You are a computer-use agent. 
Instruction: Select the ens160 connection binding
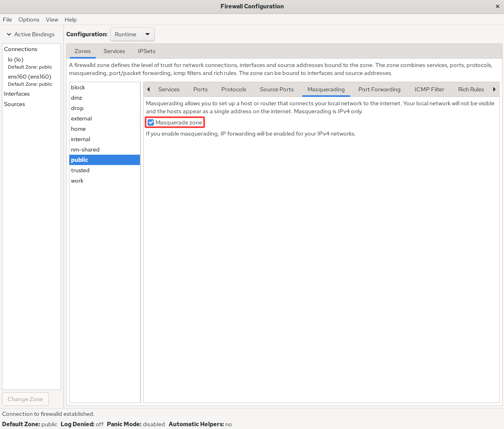click(x=30, y=77)
